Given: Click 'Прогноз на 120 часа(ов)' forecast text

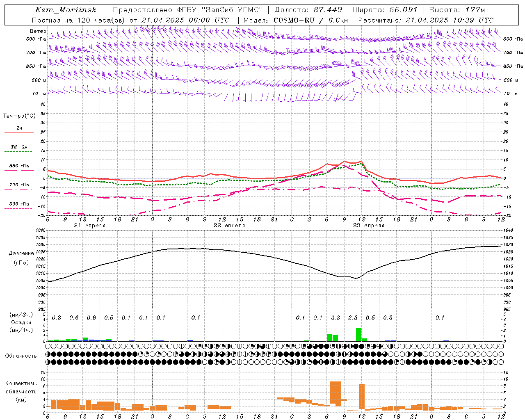Looking at the screenshot, I should pyautogui.click(x=79, y=20).
